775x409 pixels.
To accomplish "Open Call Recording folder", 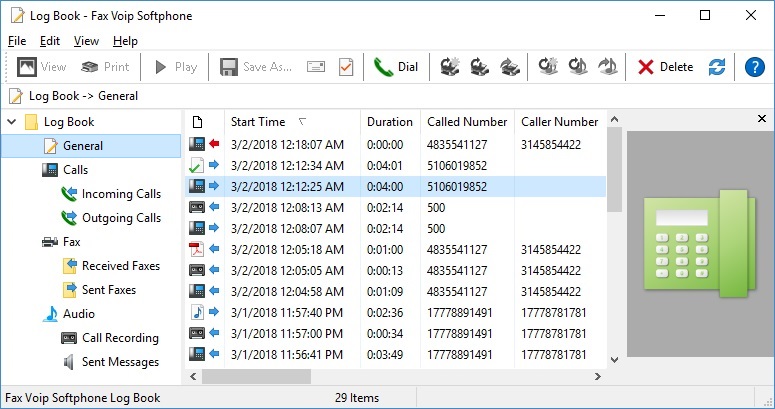I will coord(110,338).
